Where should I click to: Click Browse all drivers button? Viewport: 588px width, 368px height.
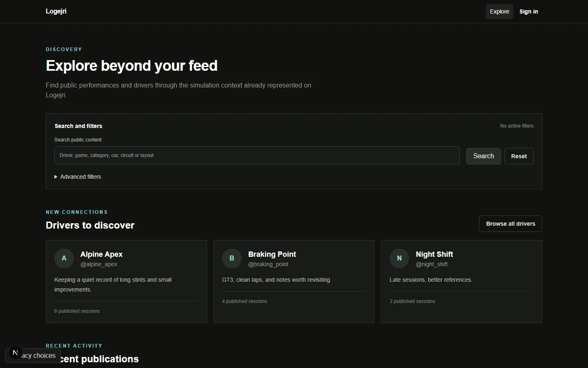coord(510,224)
